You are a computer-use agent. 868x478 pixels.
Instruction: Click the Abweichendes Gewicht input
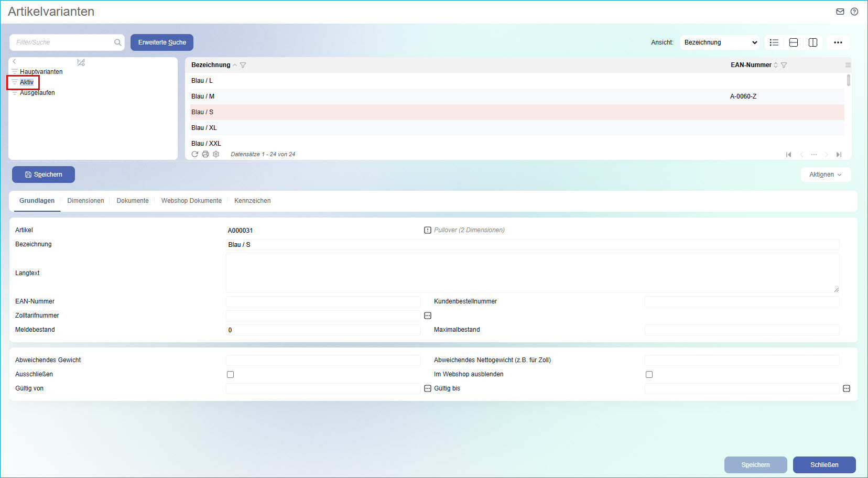click(x=323, y=360)
